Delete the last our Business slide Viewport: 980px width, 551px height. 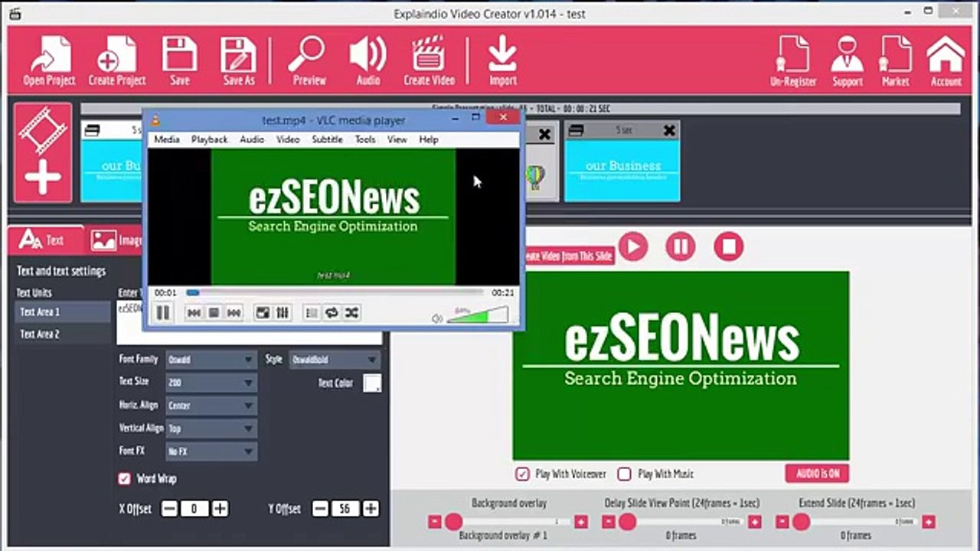point(669,131)
